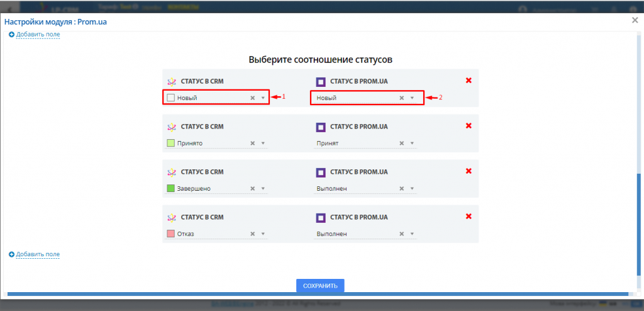Image resolution: width=644 pixels, height=311 pixels.
Task: Clear the CRM status Принято selection
Action: click(x=253, y=143)
